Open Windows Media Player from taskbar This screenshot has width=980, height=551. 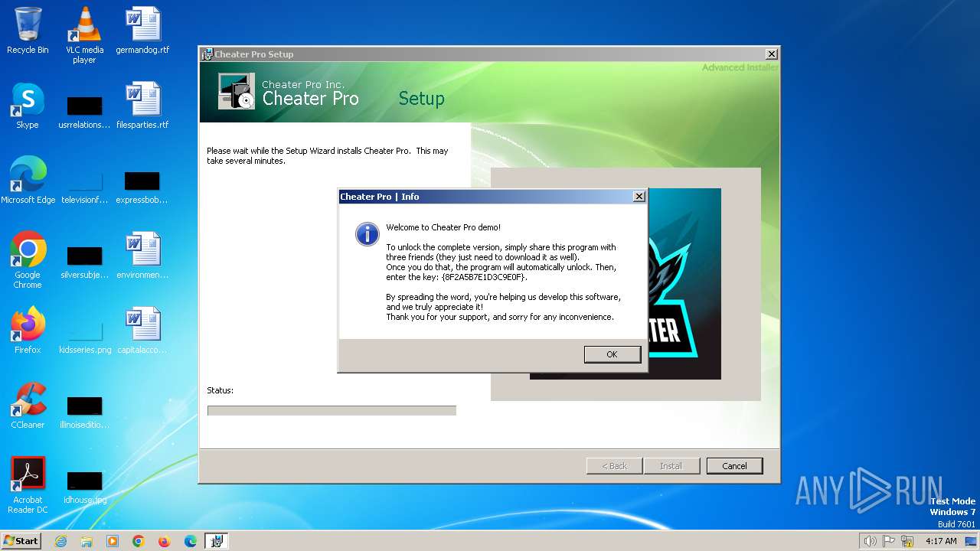click(x=113, y=541)
